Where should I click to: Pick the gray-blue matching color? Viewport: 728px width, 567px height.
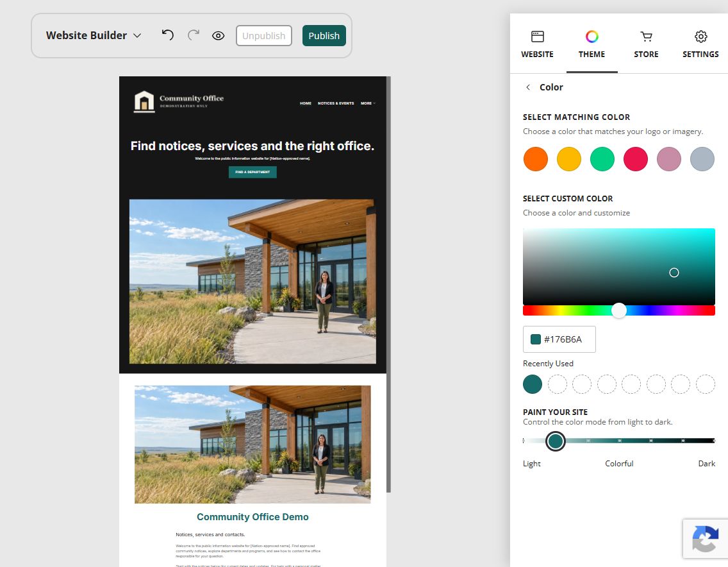(x=702, y=159)
